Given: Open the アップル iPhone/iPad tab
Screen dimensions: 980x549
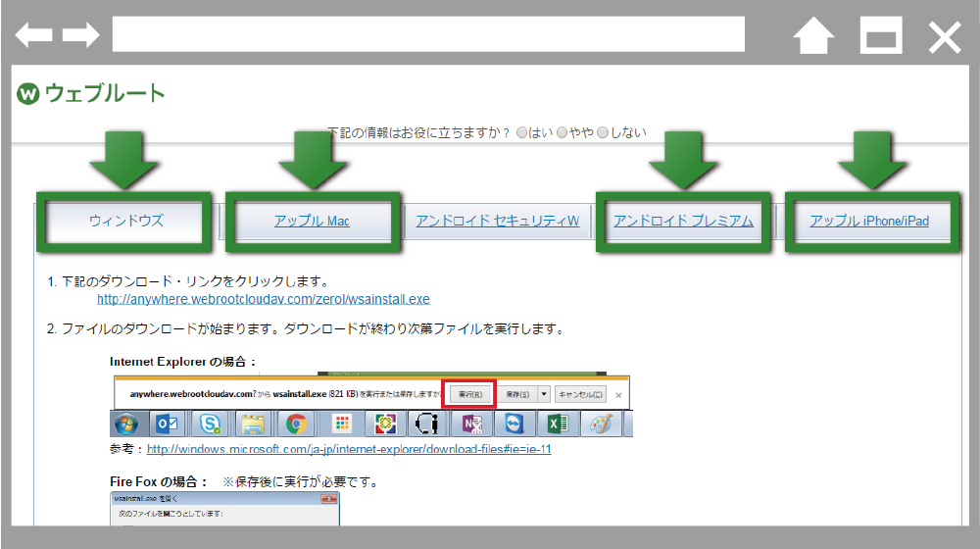Looking at the screenshot, I should (869, 221).
